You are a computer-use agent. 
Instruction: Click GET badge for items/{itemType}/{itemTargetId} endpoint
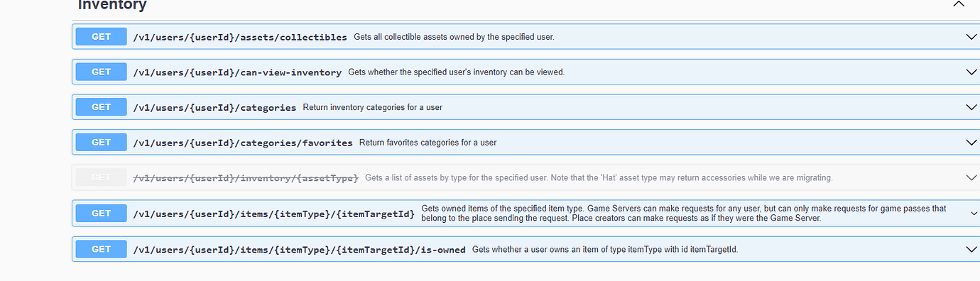(x=102, y=213)
